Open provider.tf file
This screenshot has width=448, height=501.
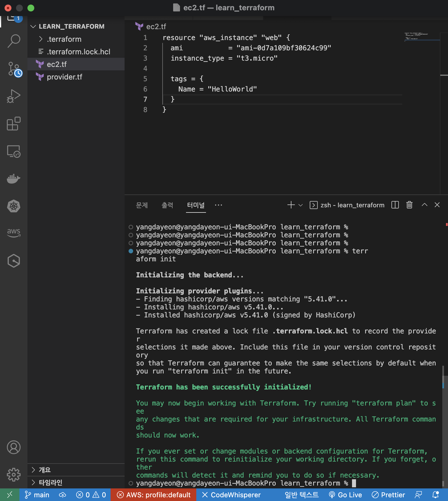tap(76, 77)
